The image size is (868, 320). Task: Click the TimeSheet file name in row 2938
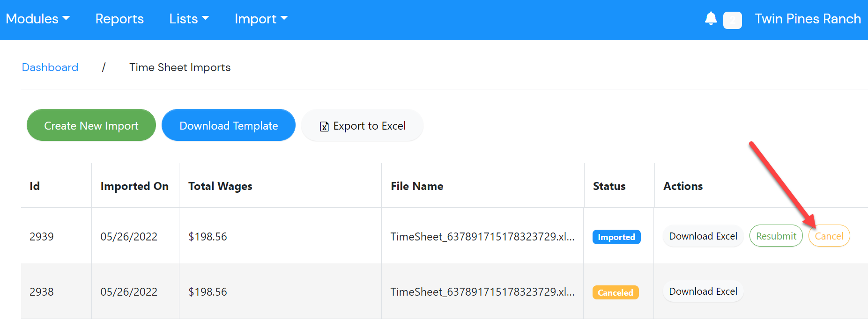click(482, 292)
